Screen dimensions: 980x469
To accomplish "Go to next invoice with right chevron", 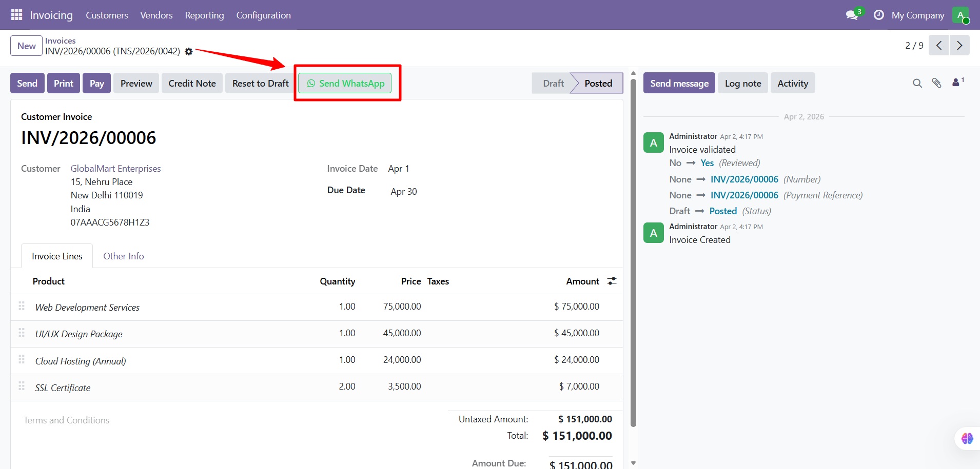I will 959,45.
